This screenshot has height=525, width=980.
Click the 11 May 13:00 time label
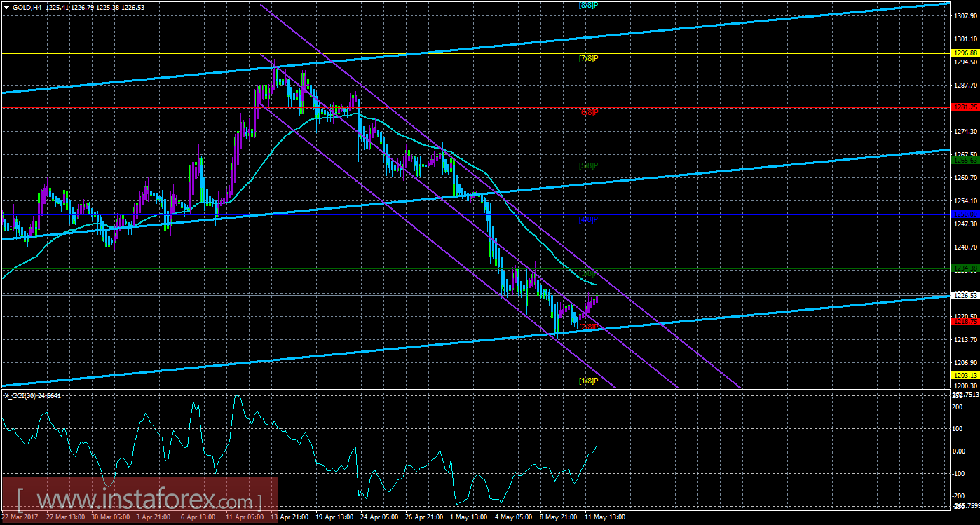pos(605,517)
